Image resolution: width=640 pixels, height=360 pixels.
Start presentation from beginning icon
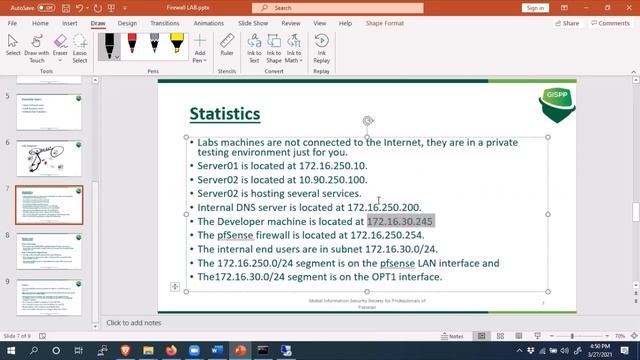[111, 8]
